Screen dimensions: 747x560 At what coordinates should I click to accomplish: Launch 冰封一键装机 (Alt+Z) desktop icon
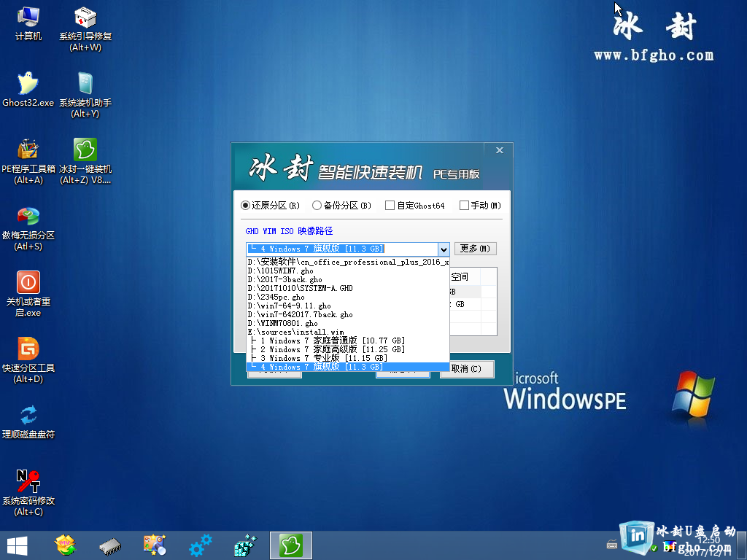tap(85, 161)
